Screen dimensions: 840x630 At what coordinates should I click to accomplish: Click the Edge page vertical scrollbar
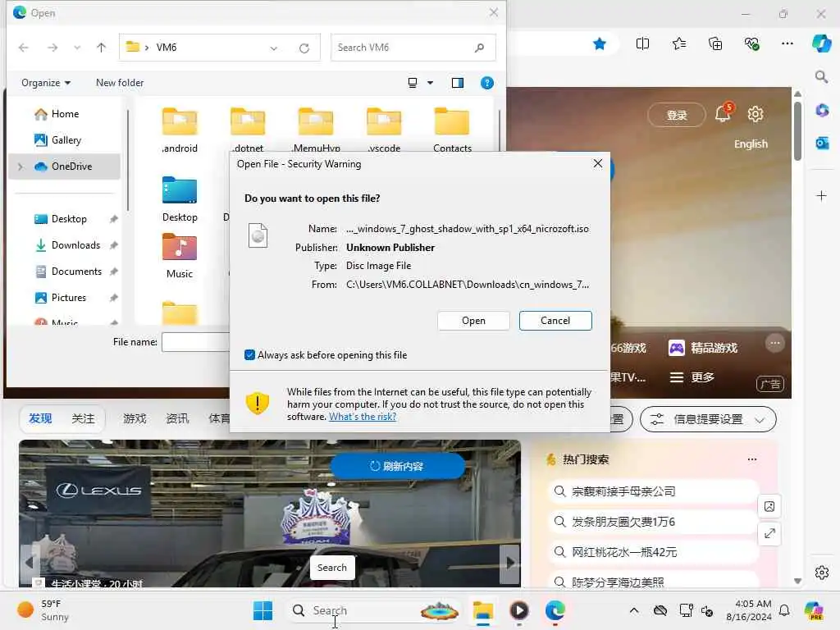point(797,132)
